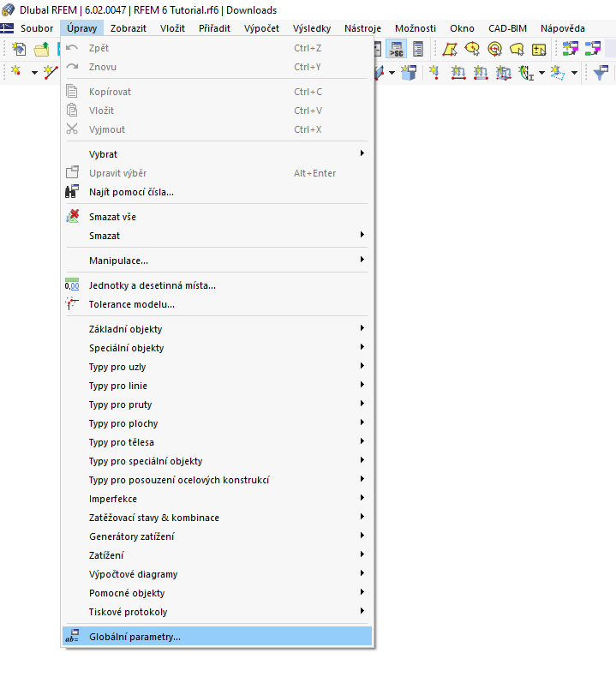
Task: Select the annulus (ring) selection icon
Action: (494, 49)
